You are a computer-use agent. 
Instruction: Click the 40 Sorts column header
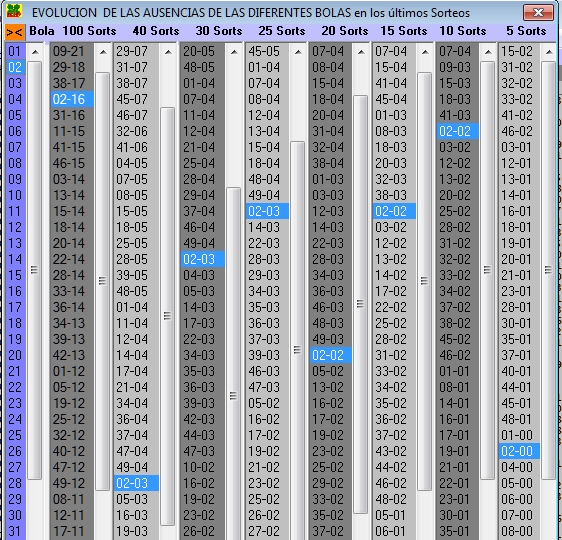(156, 31)
